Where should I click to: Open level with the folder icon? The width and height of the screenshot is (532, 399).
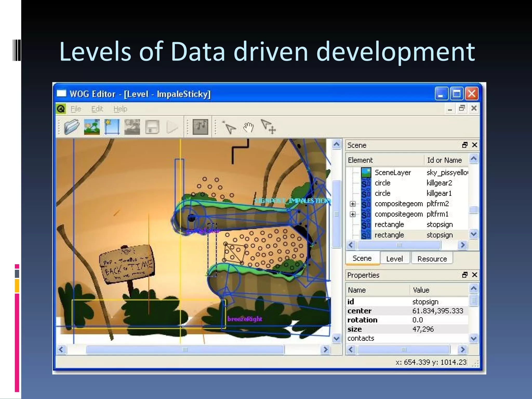[x=72, y=127]
